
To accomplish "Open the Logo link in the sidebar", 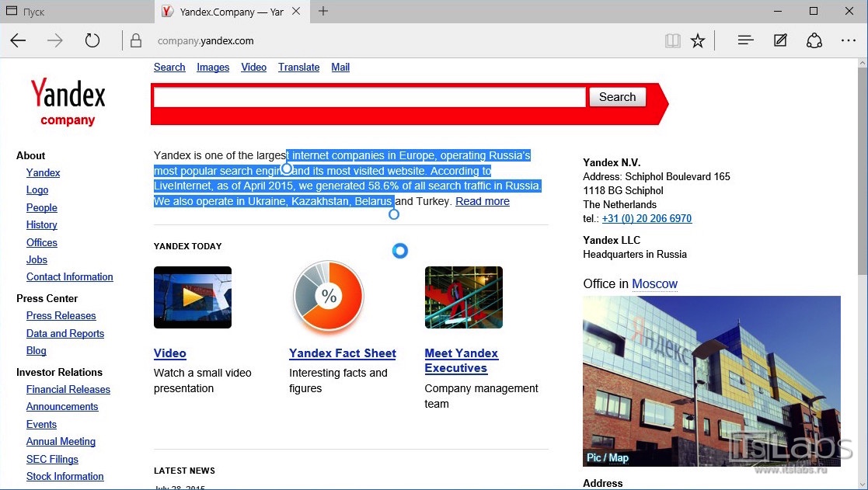I will pos(37,190).
